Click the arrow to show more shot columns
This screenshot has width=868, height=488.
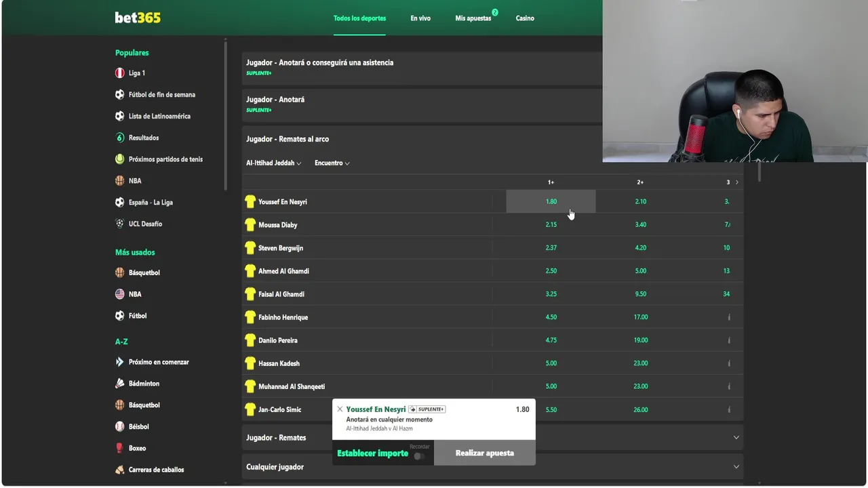737,182
